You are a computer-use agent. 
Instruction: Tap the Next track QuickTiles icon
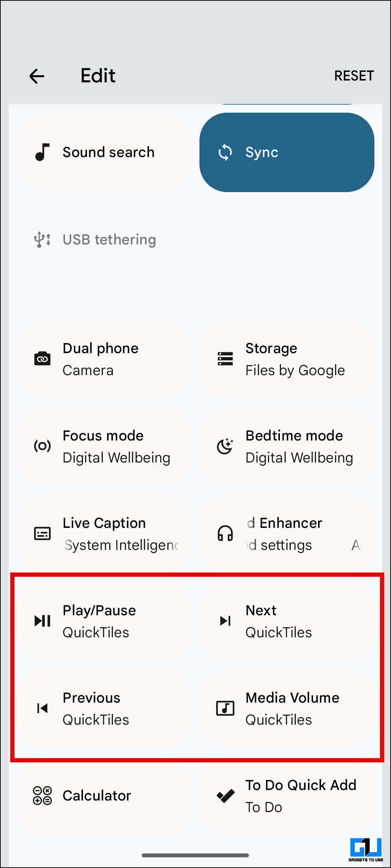225,621
